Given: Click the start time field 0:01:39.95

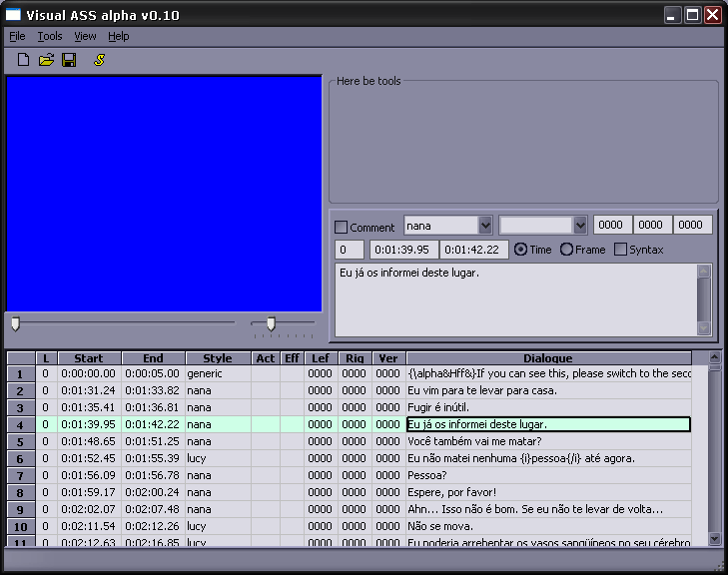Looking at the screenshot, I should [403, 250].
